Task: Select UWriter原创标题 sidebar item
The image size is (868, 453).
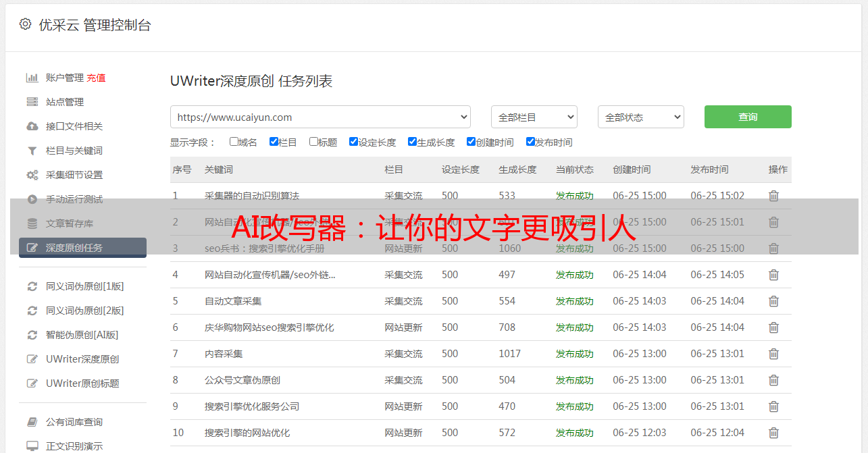Action: pyautogui.click(x=82, y=383)
